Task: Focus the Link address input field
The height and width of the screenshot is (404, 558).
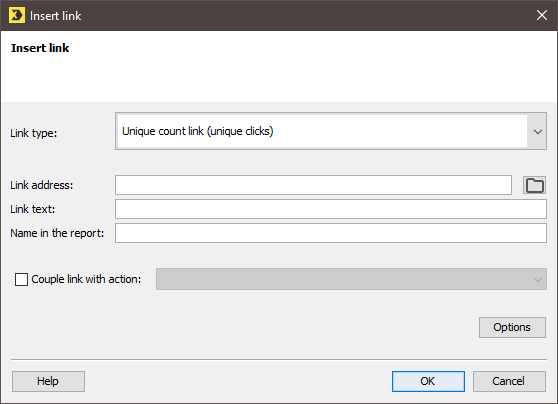Action: 313,185
